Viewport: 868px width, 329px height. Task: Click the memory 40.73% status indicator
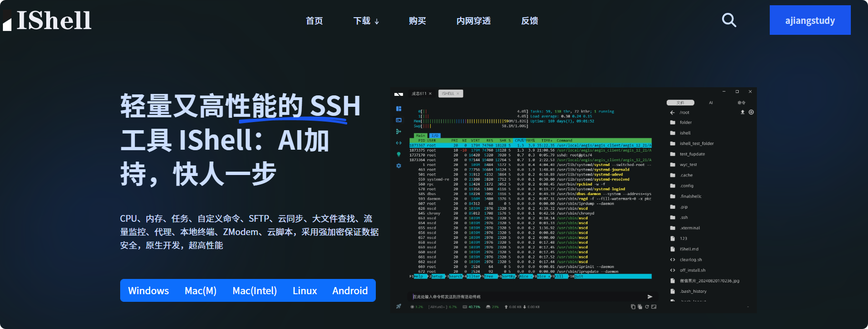[x=471, y=307]
